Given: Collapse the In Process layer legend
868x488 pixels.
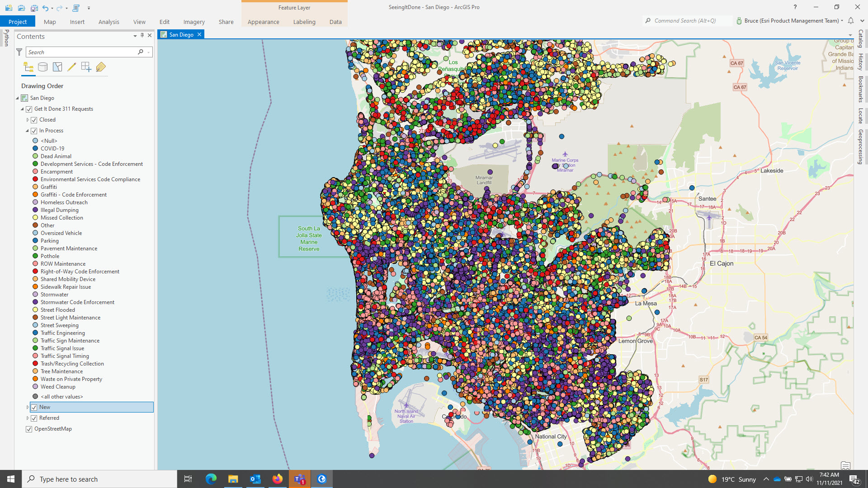Looking at the screenshot, I should (x=27, y=131).
